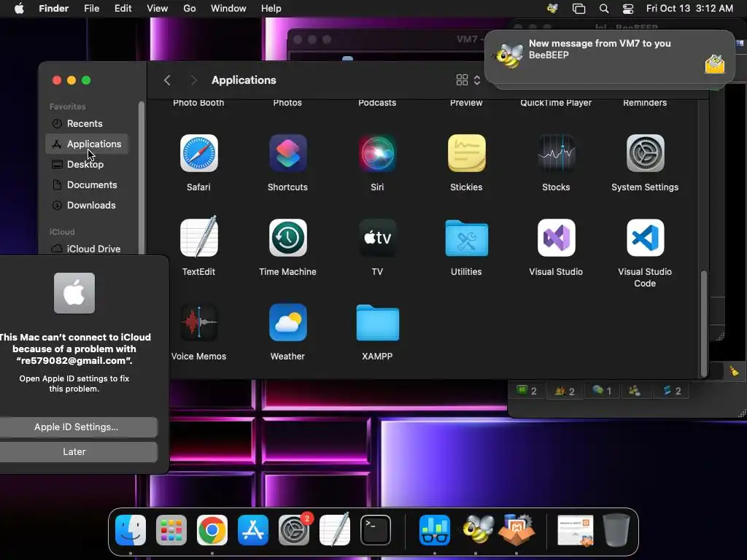The width and height of the screenshot is (747, 560).
Task: Open the File menu
Action: click(91, 9)
